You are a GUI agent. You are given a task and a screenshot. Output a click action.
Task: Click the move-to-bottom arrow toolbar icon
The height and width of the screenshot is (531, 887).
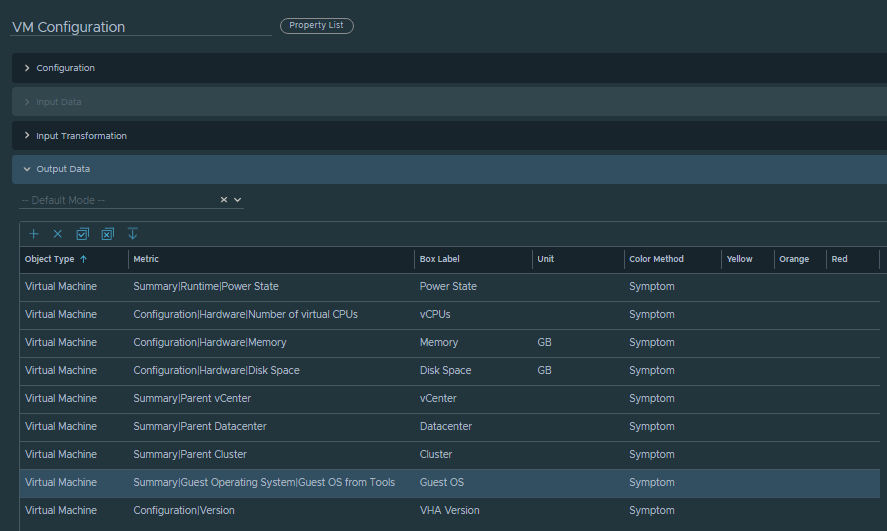point(133,234)
